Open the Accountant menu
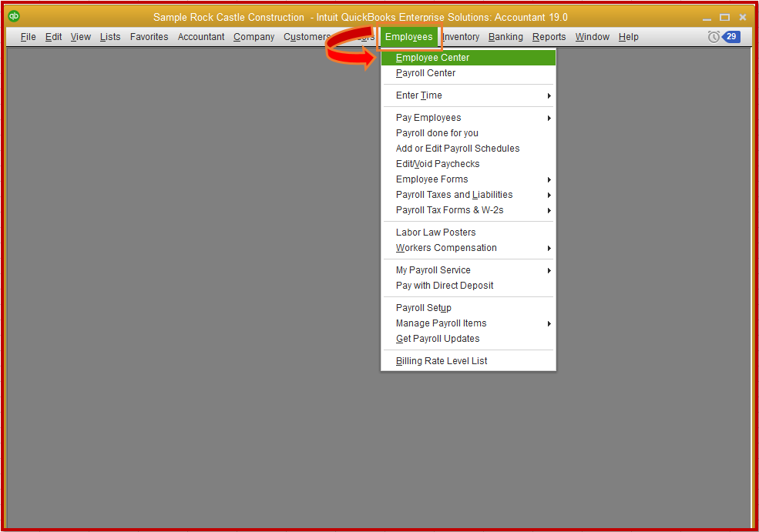 201,37
